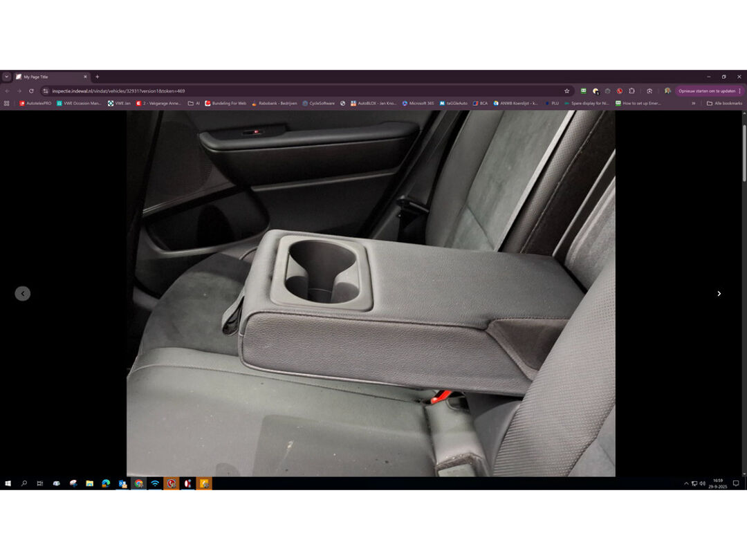This screenshot has height=560, width=747.
Task: Open a new browser tab
Action: pos(97,77)
